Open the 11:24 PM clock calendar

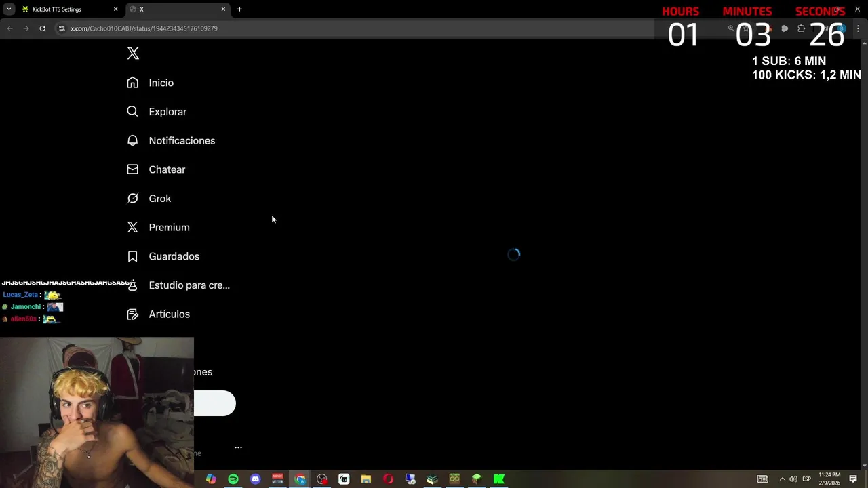[x=829, y=479]
